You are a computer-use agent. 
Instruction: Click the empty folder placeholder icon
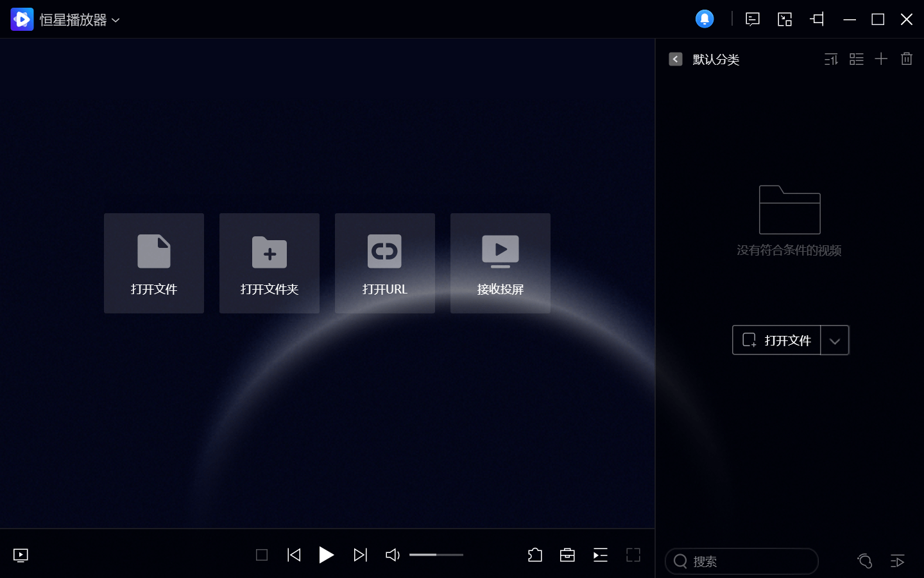790,210
